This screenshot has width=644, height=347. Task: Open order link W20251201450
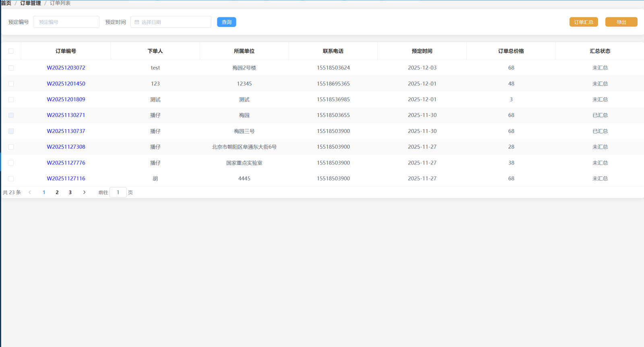[x=66, y=84]
